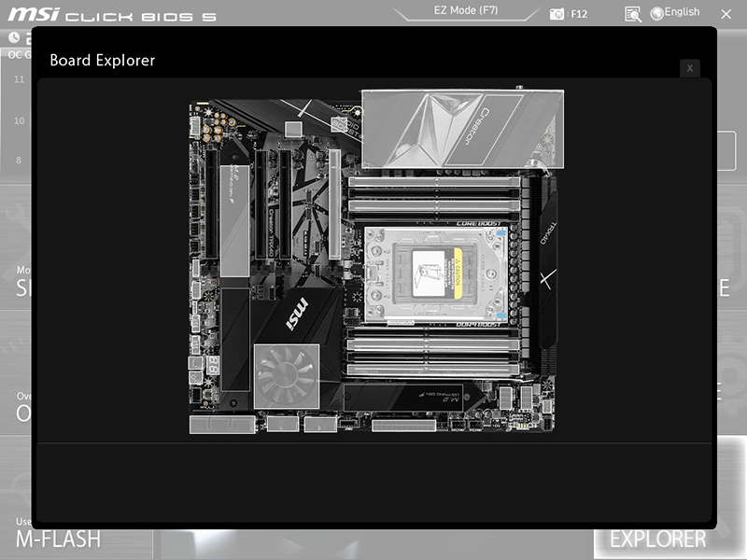
Task: Select topmost highlighted DIMM slot above CPU
Action: pos(434,182)
